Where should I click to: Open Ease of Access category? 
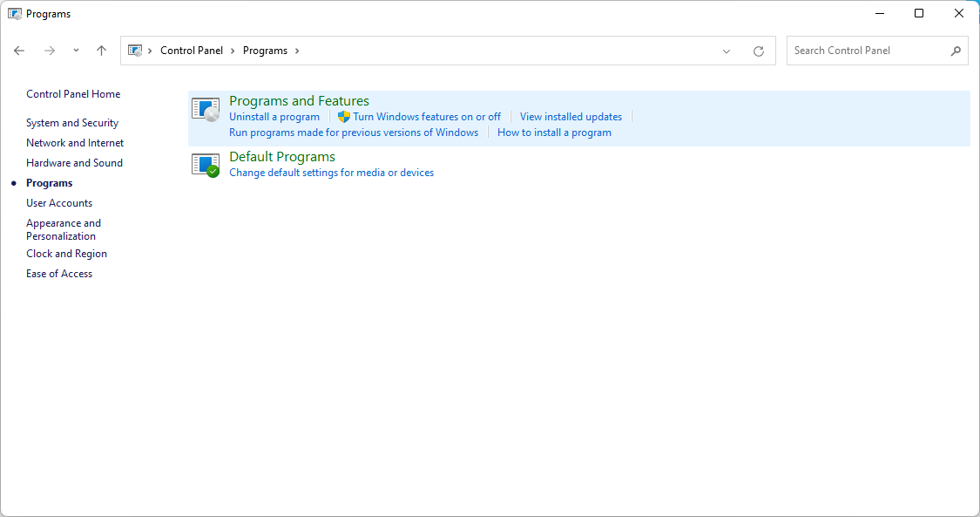pyautogui.click(x=59, y=274)
